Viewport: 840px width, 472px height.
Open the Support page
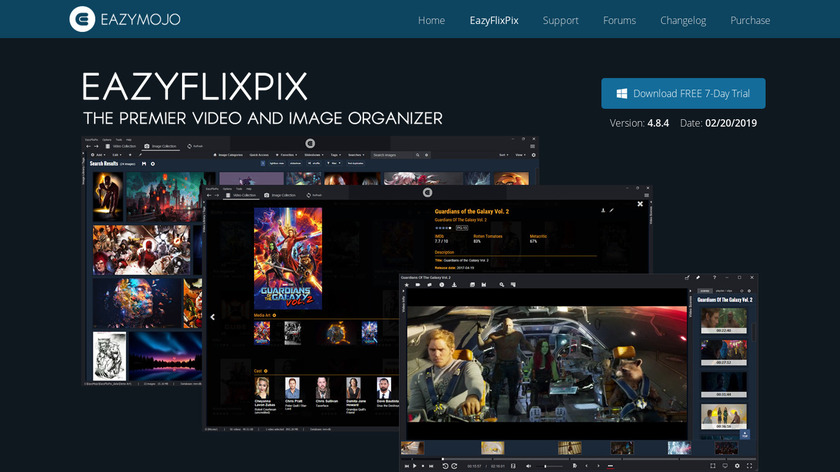click(x=560, y=20)
